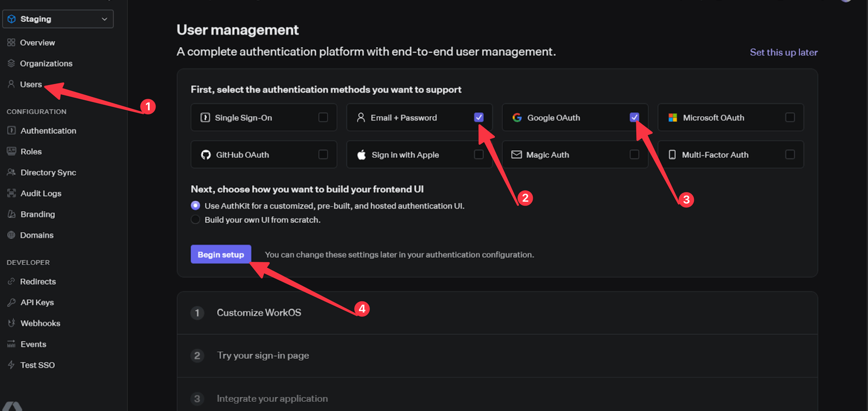The width and height of the screenshot is (868, 411).
Task: Uncheck the Email + Password checkbox
Action: pos(479,117)
